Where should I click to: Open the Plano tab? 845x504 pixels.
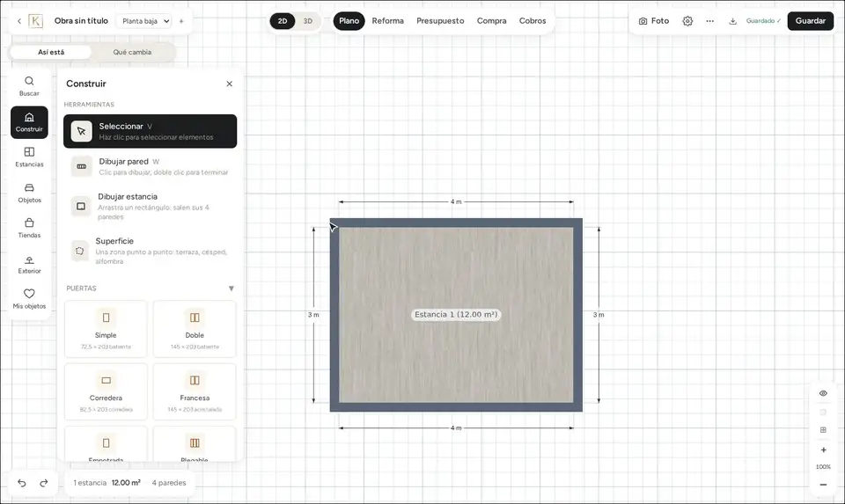349,21
